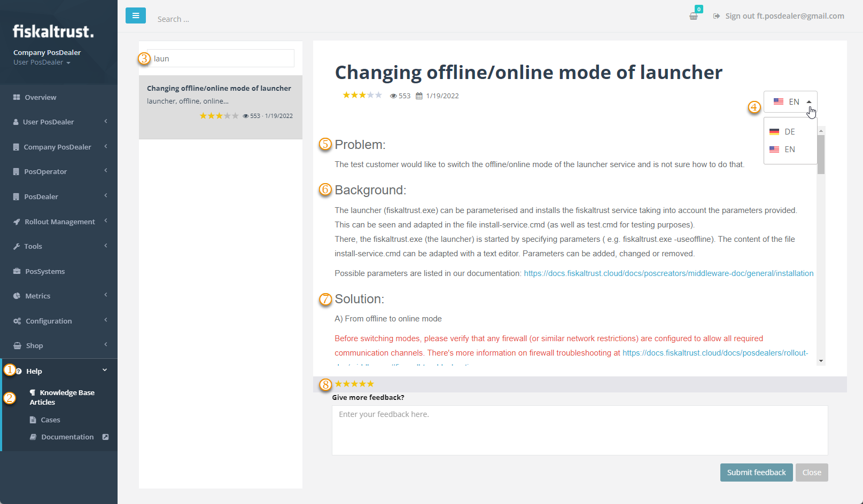Open the User PosDealer account dropdown under company name
This screenshot has width=863, height=504.
(42, 62)
